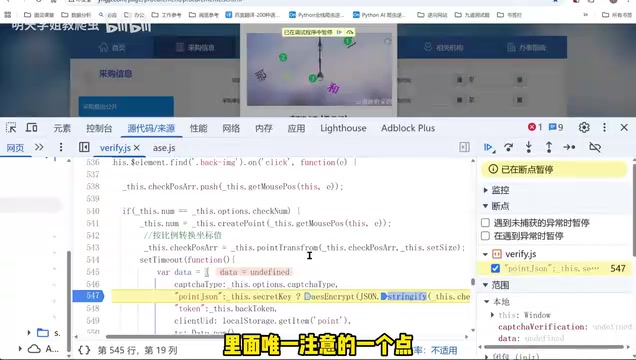Switch to the 内存 Memory tab
Screen dimensions: 636x360
click(264, 128)
